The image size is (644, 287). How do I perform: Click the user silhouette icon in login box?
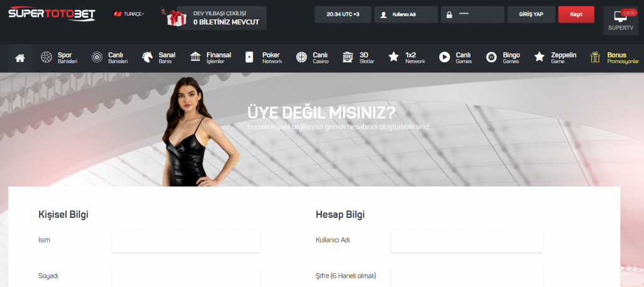point(384,15)
